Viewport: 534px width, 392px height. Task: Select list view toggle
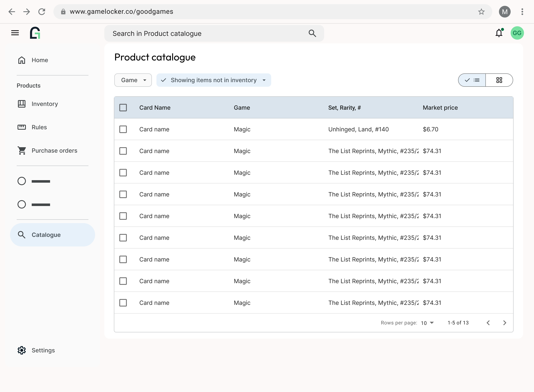[472, 80]
